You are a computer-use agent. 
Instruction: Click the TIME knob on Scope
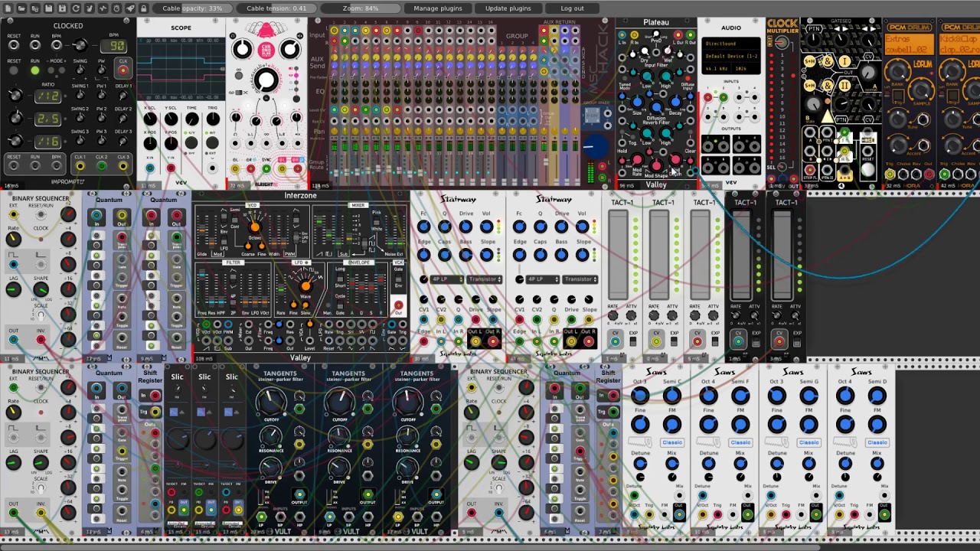(x=191, y=119)
